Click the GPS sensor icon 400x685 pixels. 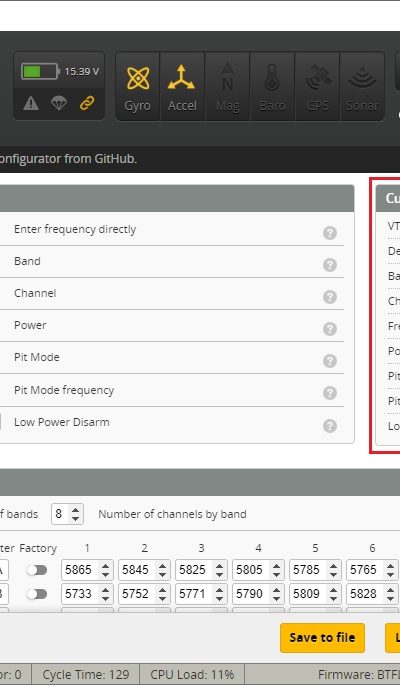pyautogui.click(x=317, y=86)
